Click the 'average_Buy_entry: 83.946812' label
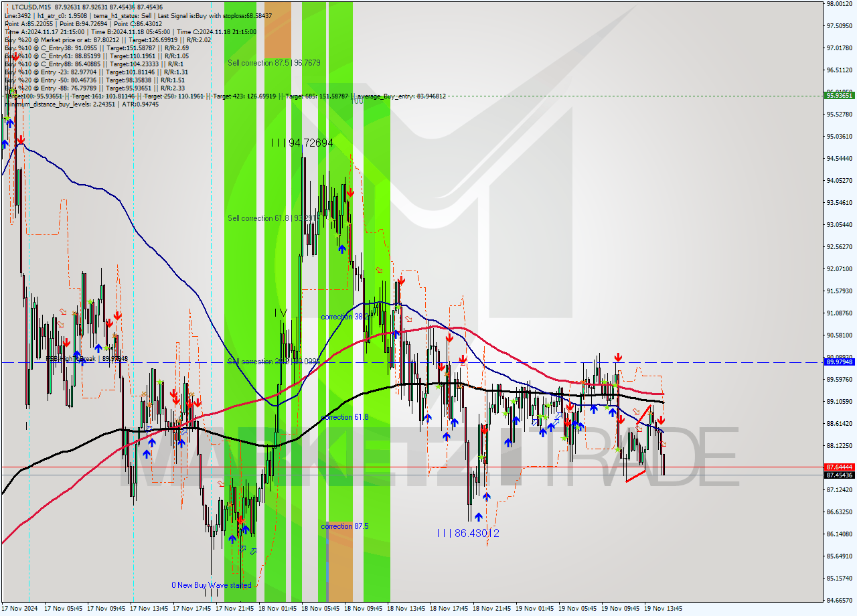The image size is (857, 616). pyautogui.click(x=403, y=96)
